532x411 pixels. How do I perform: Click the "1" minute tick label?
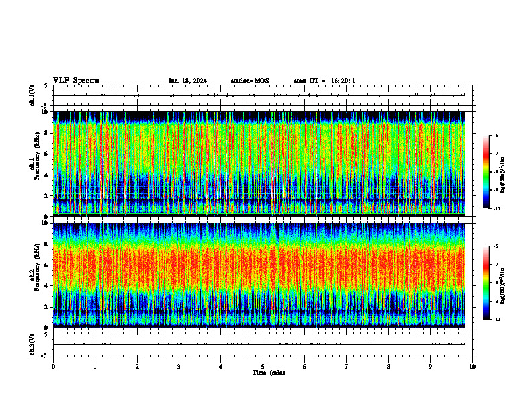point(95,367)
